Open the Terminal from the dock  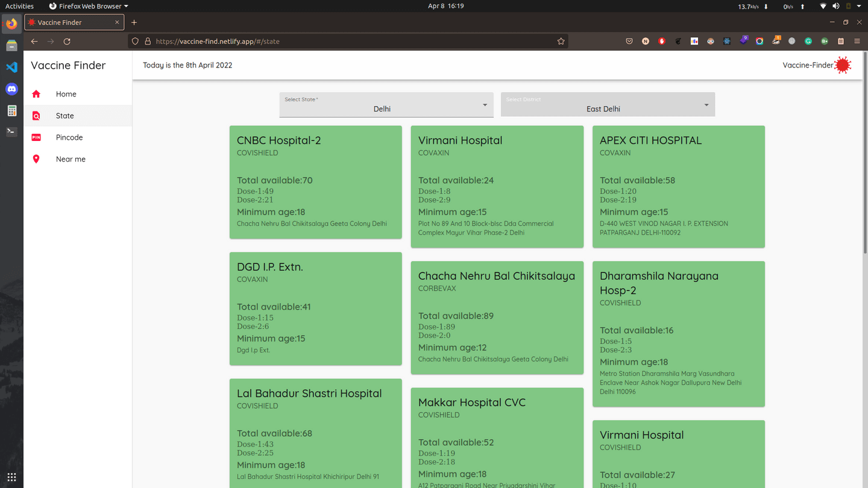(11, 131)
